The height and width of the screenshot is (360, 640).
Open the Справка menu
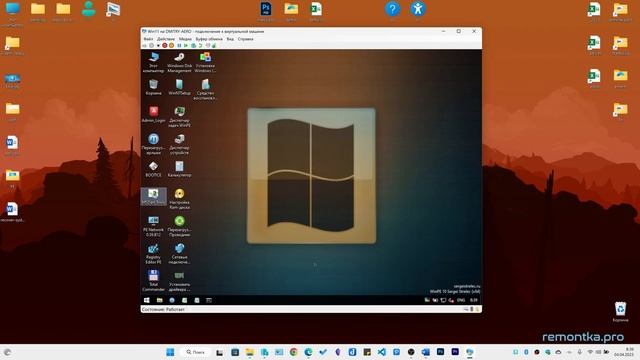click(x=245, y=39)
